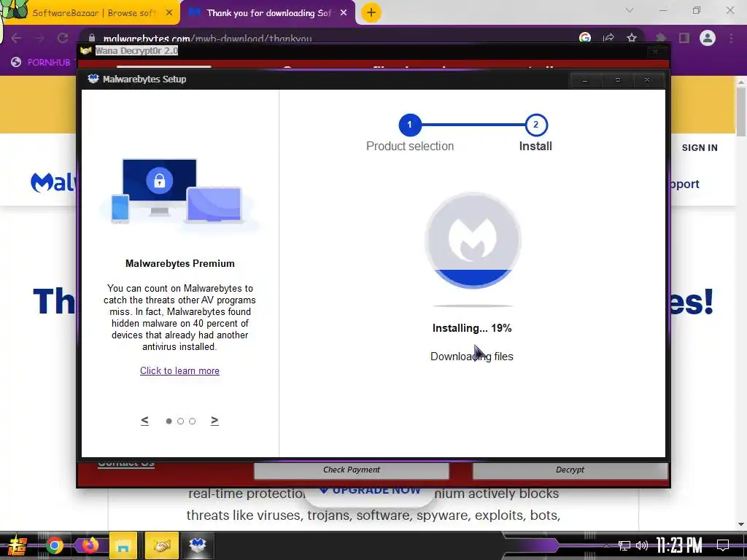This screenshot has height=560, width=747.
Task: Click step 1 Product selection circle
Action: click(410, 125)
